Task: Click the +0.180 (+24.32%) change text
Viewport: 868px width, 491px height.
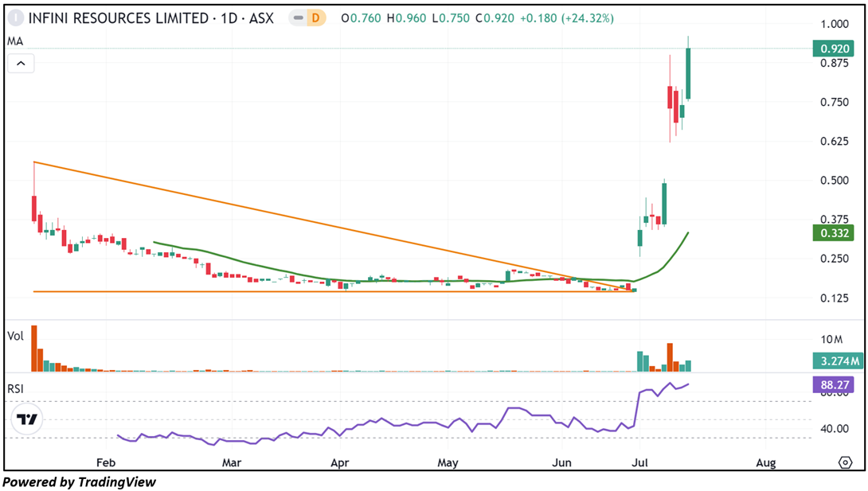Action: click(x=567, y=18)
